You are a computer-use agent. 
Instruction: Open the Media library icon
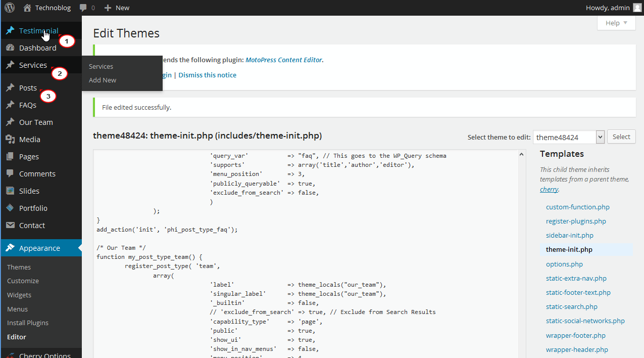click(x=11, y=139)
